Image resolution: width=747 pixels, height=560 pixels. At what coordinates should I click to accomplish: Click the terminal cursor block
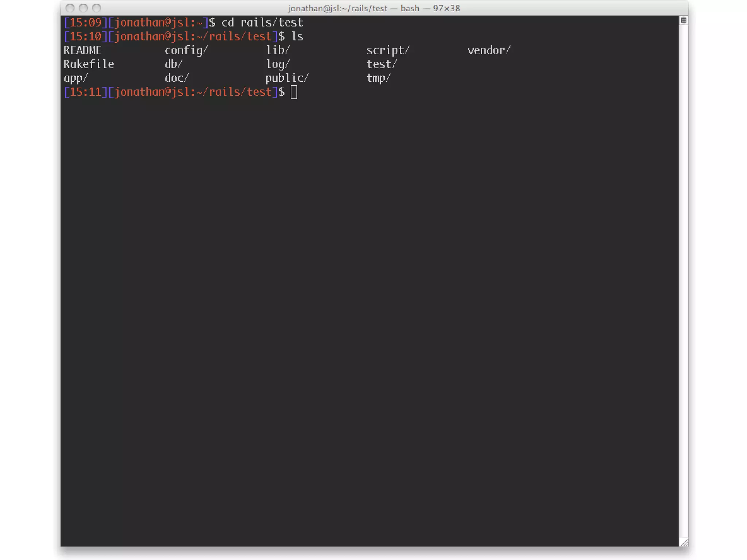click(x=294, y=92)
